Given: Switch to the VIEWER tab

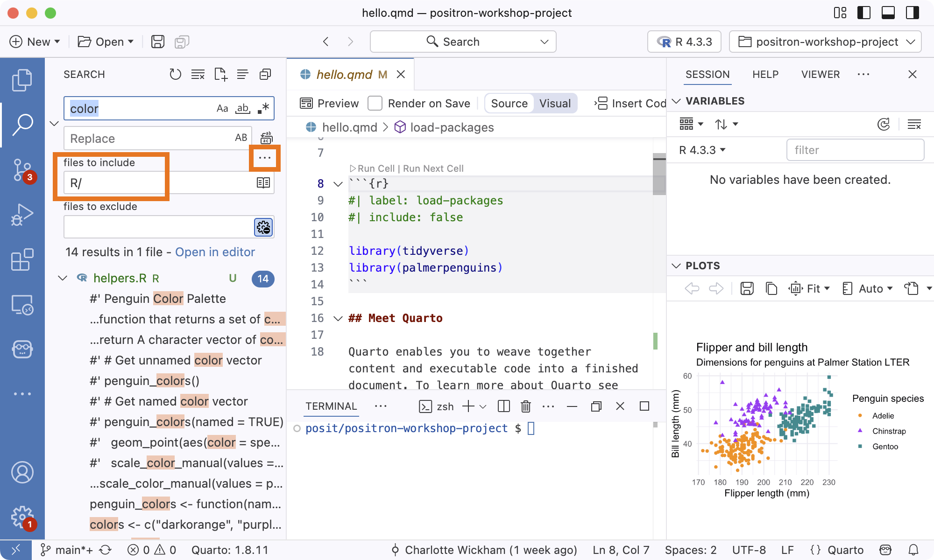Looking at the screenshot, I should pos(821,74).
